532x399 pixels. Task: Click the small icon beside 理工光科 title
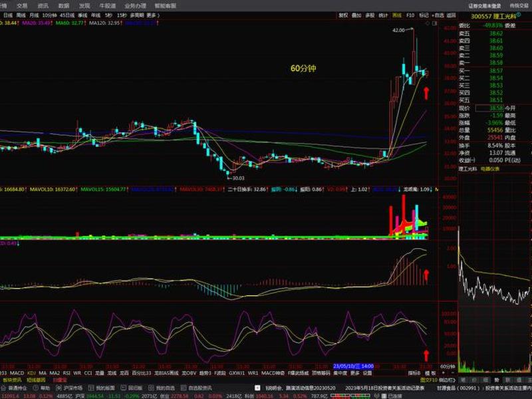click(519, 15)
